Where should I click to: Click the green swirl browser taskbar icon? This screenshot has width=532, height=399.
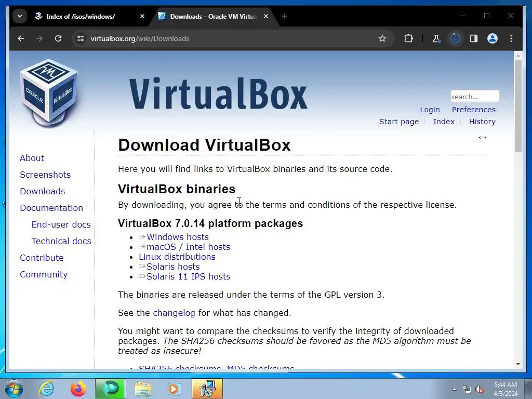[x=111, y=389]
